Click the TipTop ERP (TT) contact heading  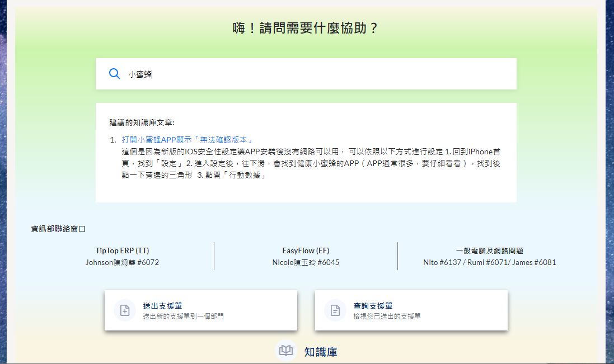tap(122, 251)
